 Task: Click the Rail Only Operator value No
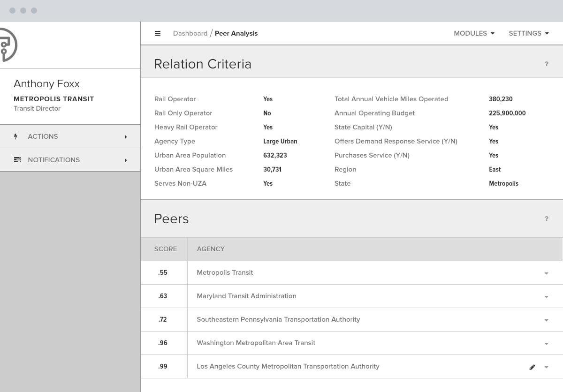(x=267, y=113)
